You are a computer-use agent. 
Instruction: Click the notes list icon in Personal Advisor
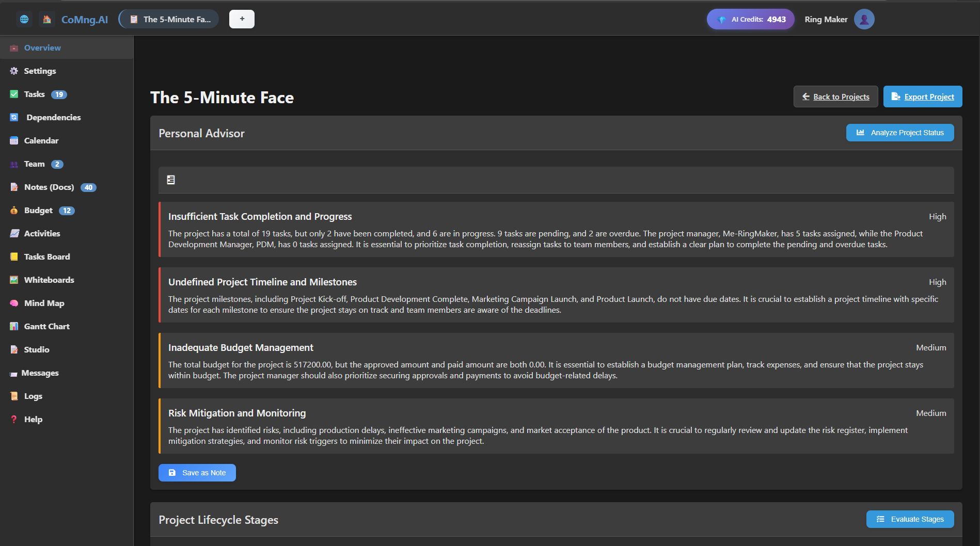(x=171, y=180)
